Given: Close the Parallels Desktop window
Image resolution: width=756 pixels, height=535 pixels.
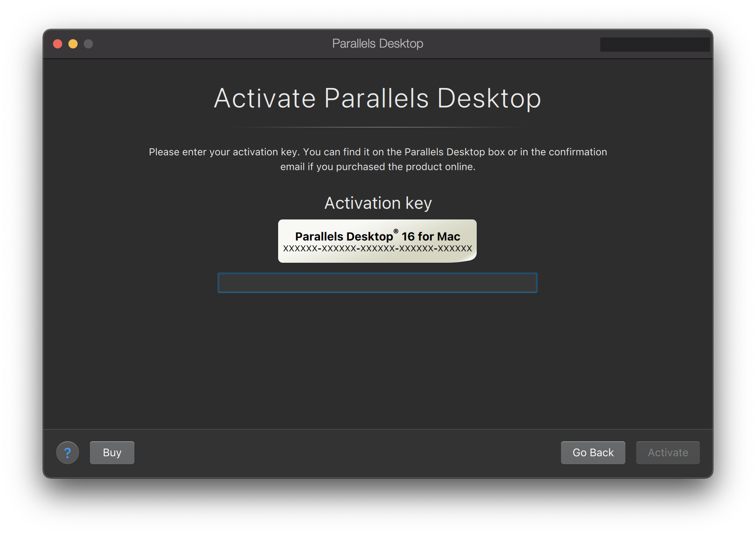Looking at the screenshot, I should click(58, 44).
